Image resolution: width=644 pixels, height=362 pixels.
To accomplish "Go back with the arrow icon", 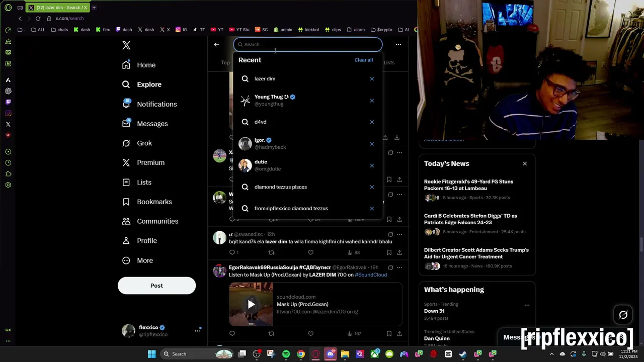I will tap(216, 44).
